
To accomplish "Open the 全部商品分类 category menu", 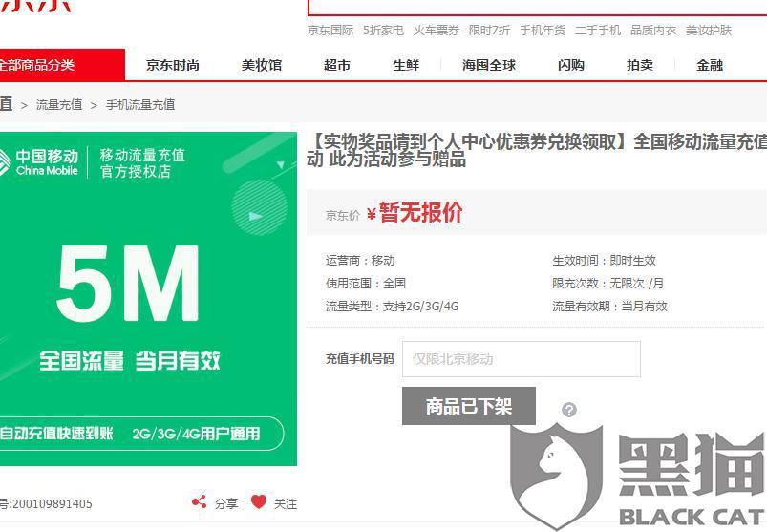I will [61, 65].
